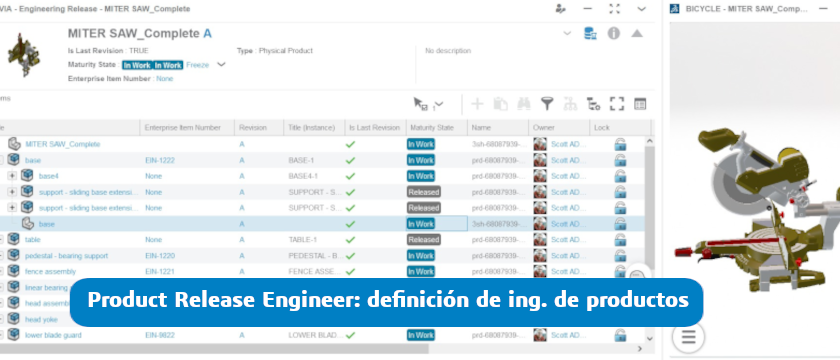
Task: Click owner Scott AD link on base4 row
Action: pyautogui.click(x=569, y=176)
